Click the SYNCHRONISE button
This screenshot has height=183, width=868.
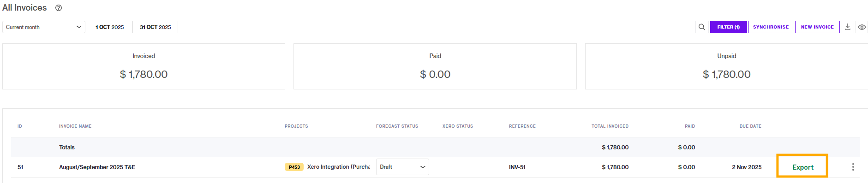point(771,27)
